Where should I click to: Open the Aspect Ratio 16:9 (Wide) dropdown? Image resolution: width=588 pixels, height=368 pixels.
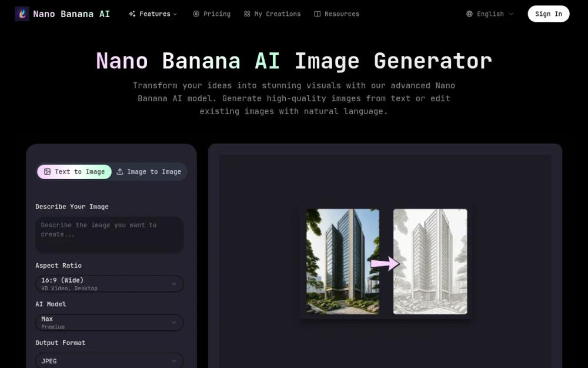(x=109, y=284)
